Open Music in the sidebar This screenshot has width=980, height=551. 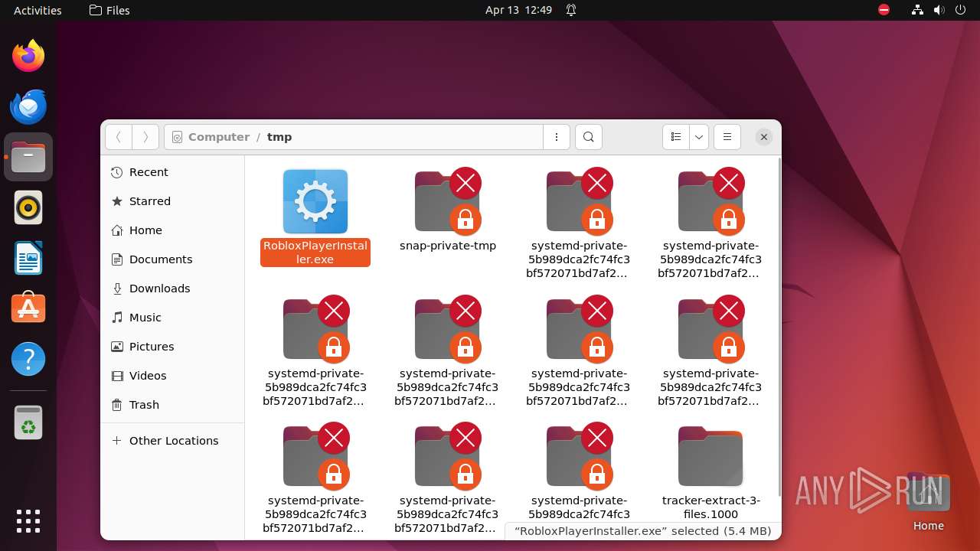tap(172, 318)
